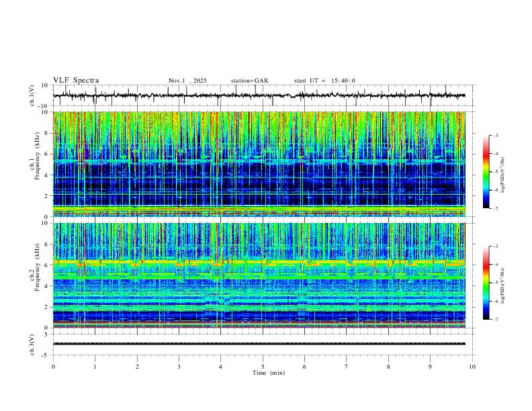Click the time axis tick label "7"
This screenshot has width=532, height=411.
[347, 367]
